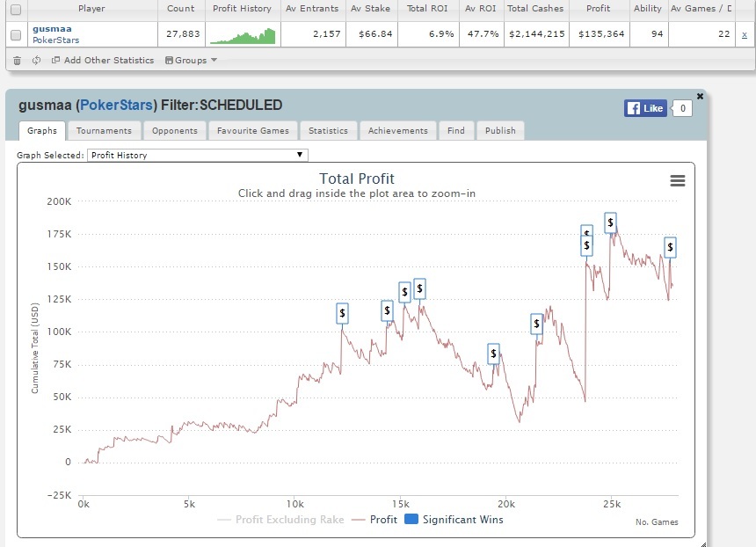Open the Graph Selected Profit History dropdown
This screenshot has height=547, width=756.
[x=197, y=155]
